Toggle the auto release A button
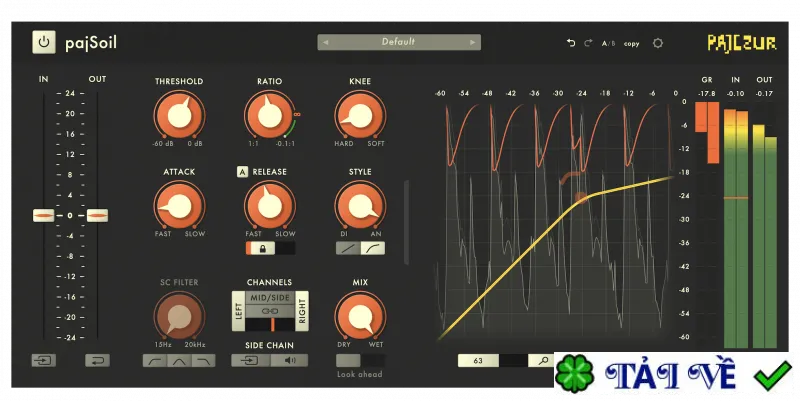 (x=242, y=172)
